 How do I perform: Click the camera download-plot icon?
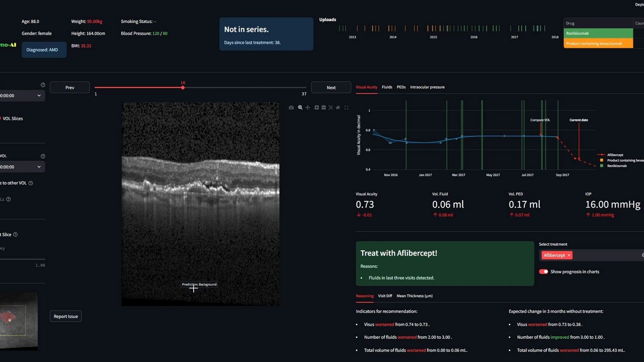click(291, 108)
